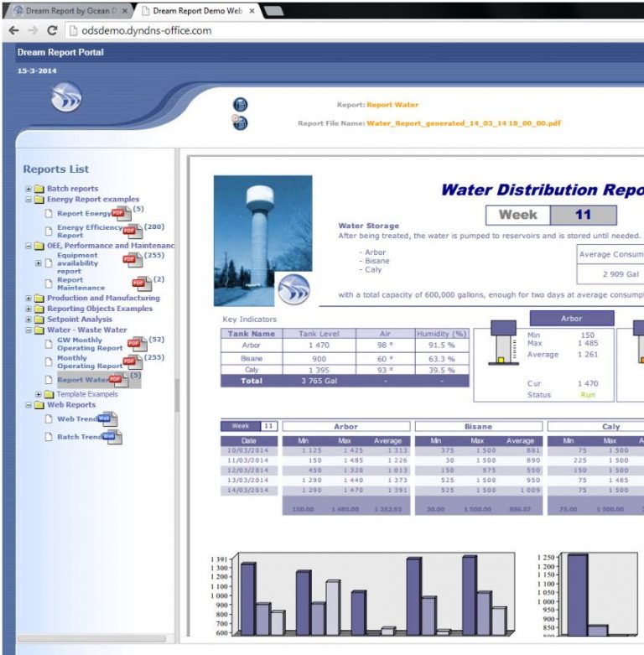Collapse the Water - Waste Water folder
Screen dimensions: 644x655
click(29, 330)
